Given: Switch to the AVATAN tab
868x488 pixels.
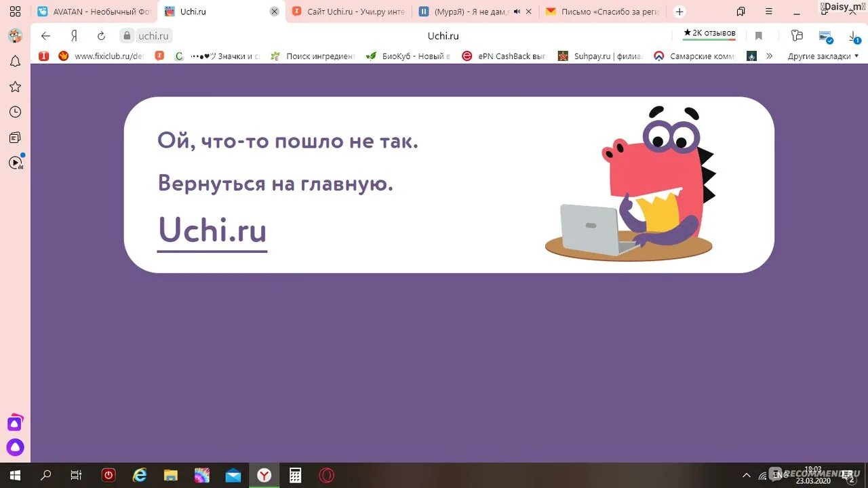Looking at the screenshot, I should tap(94, 12).
